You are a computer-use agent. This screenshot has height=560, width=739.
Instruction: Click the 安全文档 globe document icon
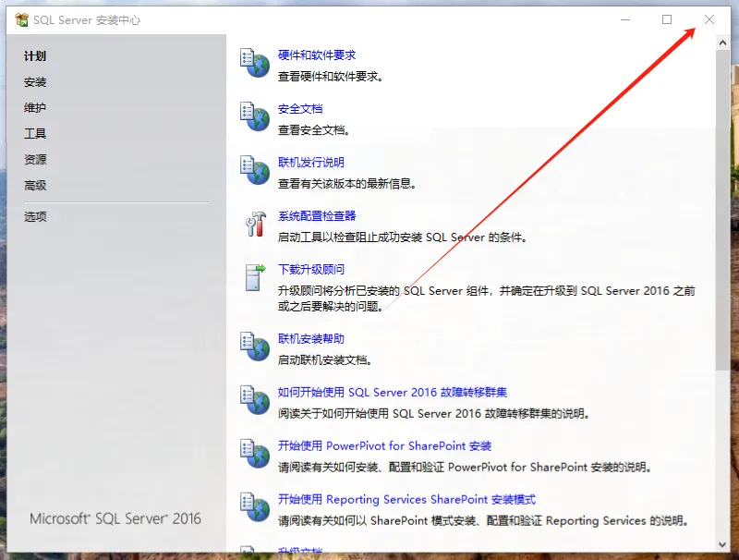click(255, 116)
